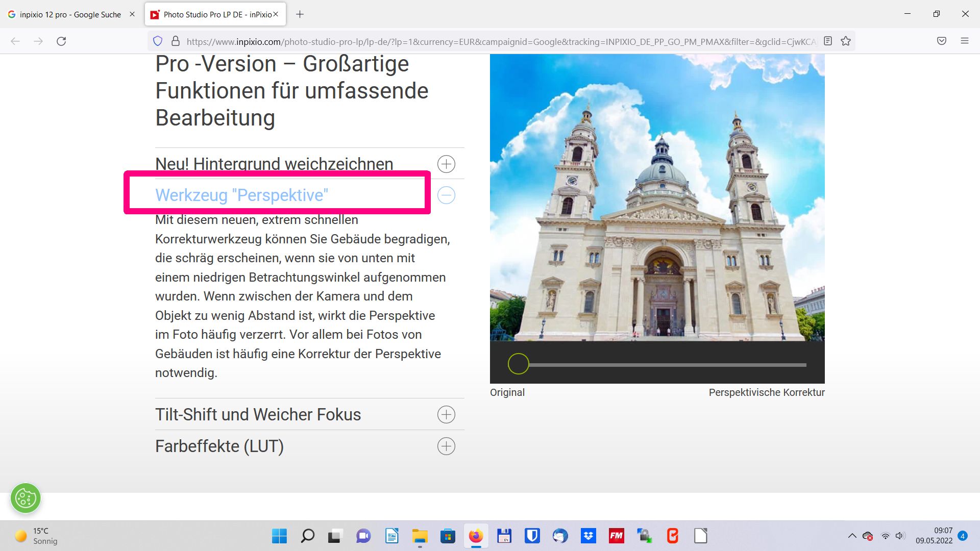Bookmark this page with the star icon

846,41
